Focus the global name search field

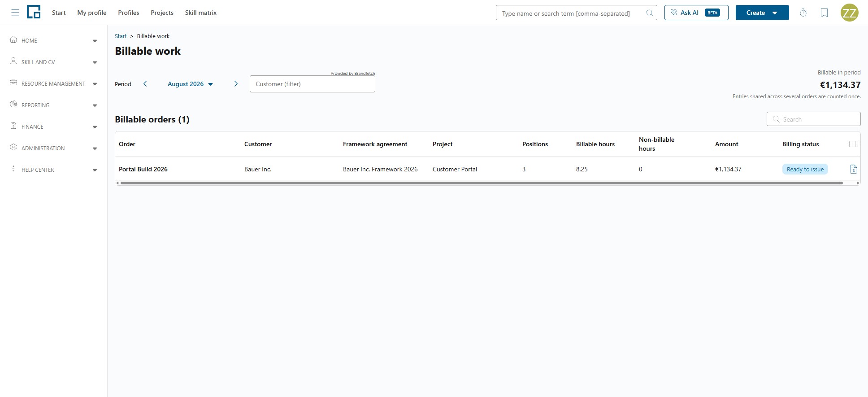[x=577, y=13]
